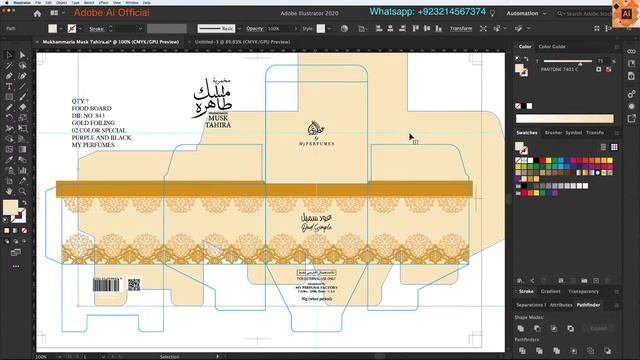Select the Rotate tool
This screenshot has height=360, width=640.
click(9, 118)
